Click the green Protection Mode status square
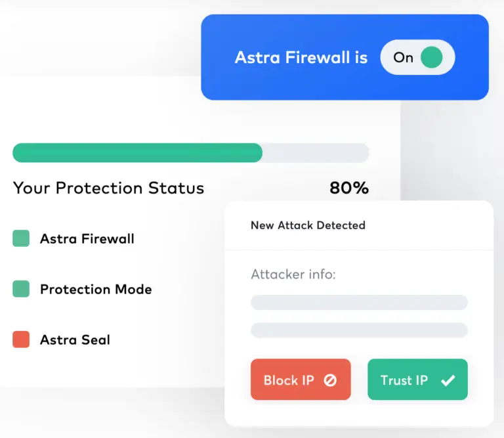 pyautogui.click(x=21, y=289)
